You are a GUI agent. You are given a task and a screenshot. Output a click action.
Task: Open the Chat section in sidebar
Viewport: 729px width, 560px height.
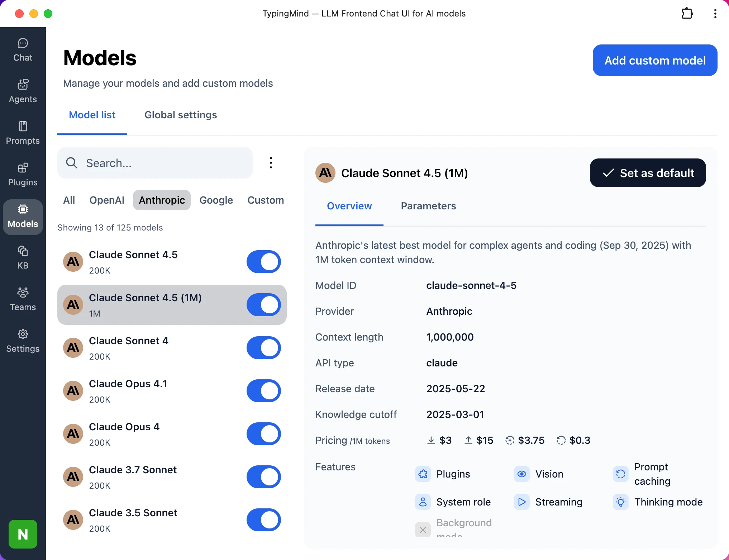[x=23, y=50]
